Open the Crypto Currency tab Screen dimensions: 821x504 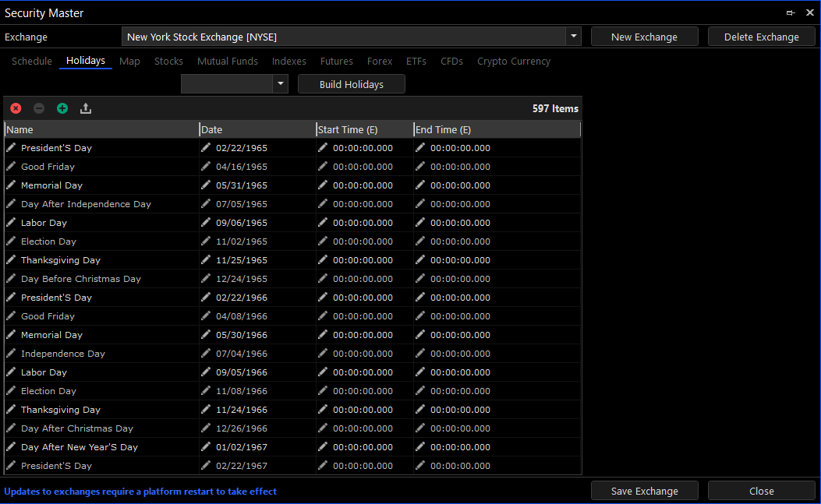coord(513,62)
